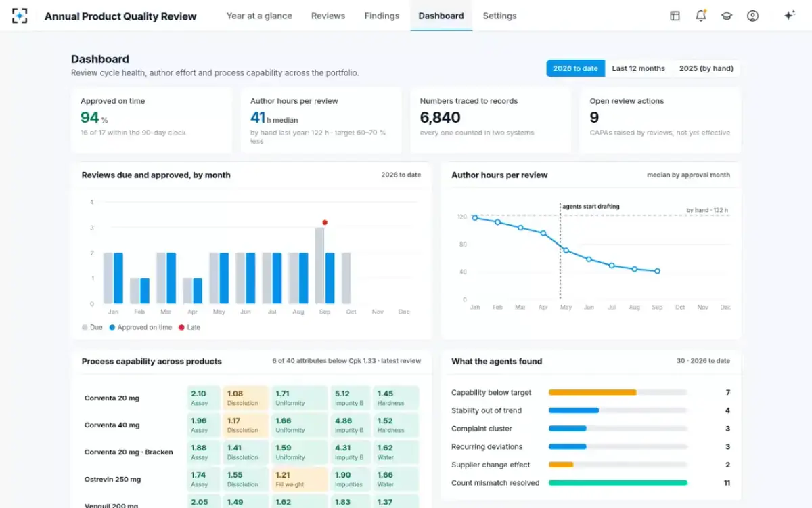The image size is (812, 508).
Task: Click the 'by hand · 122 h' reference label
Action: [707, 210]
